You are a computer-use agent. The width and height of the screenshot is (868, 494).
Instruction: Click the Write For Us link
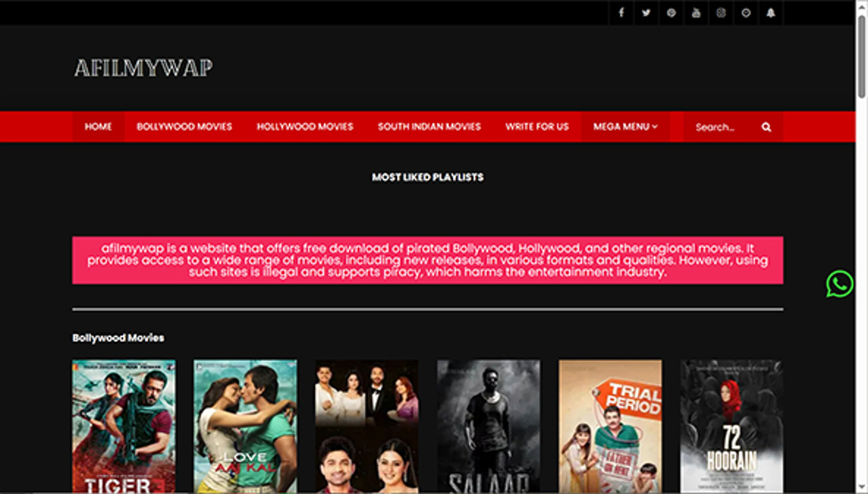[x=538, y=126]
